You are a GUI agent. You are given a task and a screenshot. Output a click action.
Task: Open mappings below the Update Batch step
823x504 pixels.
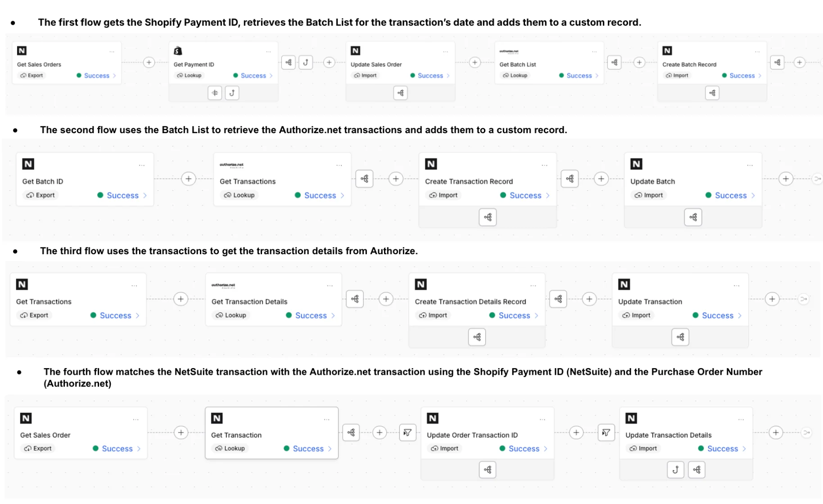[693, 217]
